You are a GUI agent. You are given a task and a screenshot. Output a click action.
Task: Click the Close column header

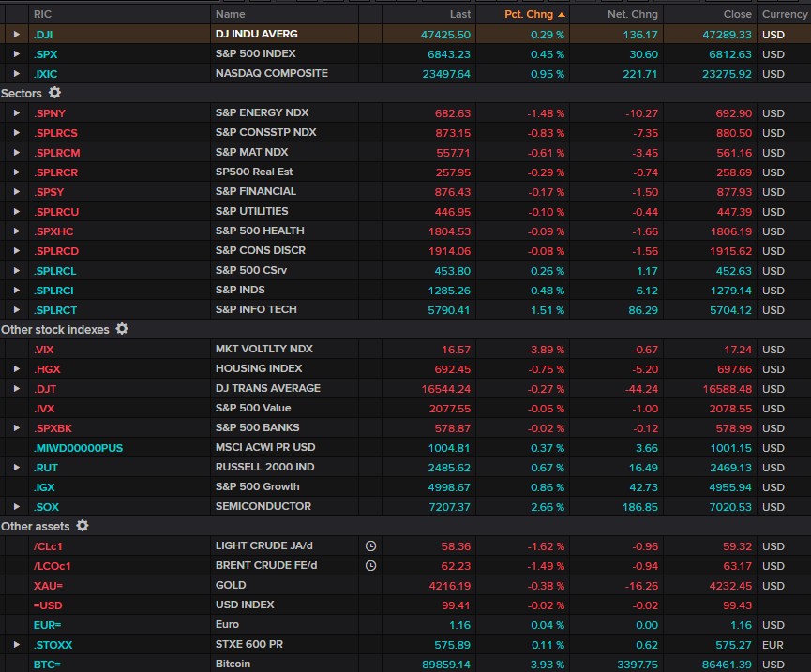pyautogui.click(x=737, y=14)
